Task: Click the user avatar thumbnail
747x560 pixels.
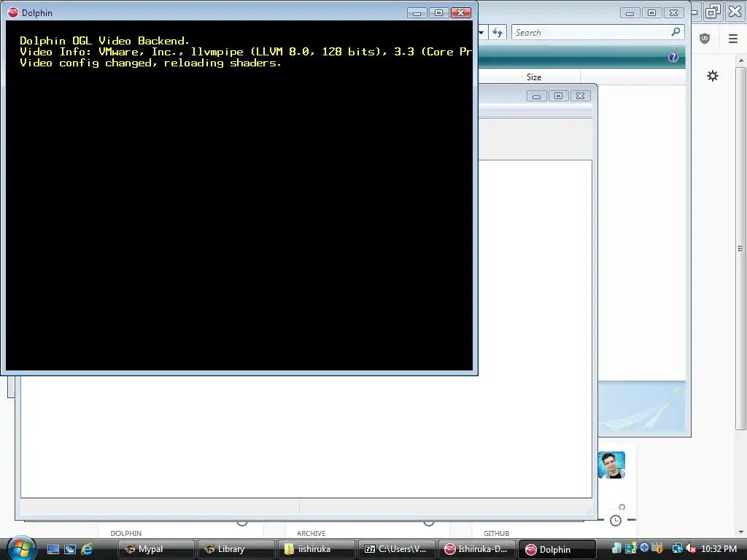Action: coord(611,464)
